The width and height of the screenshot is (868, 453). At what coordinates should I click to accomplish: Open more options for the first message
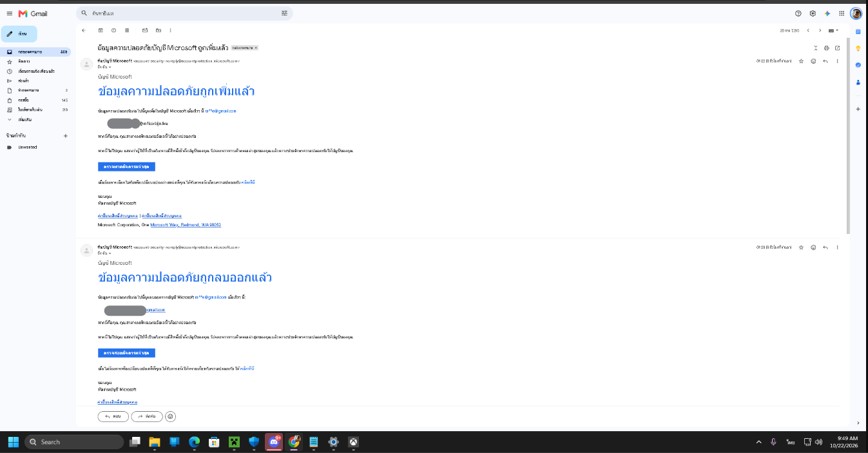click(x=837, y=61)
